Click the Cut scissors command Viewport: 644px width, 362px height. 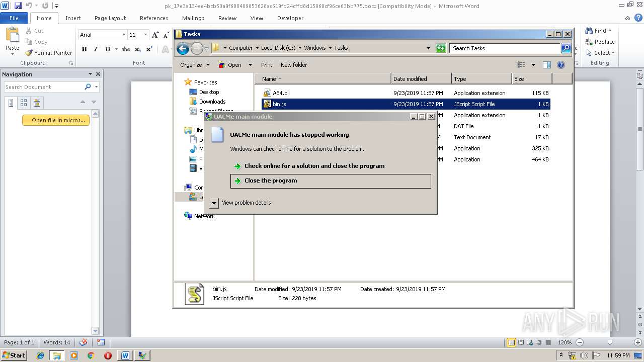click(x=35, y=31)
